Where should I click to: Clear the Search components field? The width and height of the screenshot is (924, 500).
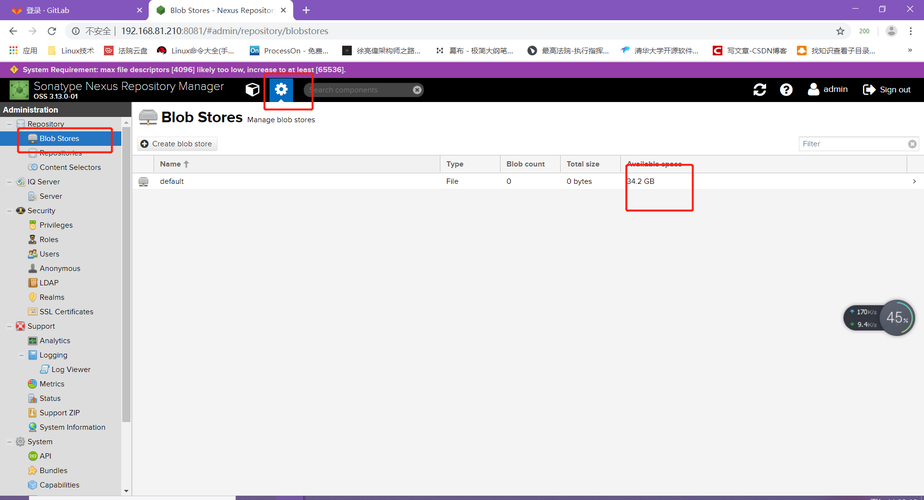[417, 90]
